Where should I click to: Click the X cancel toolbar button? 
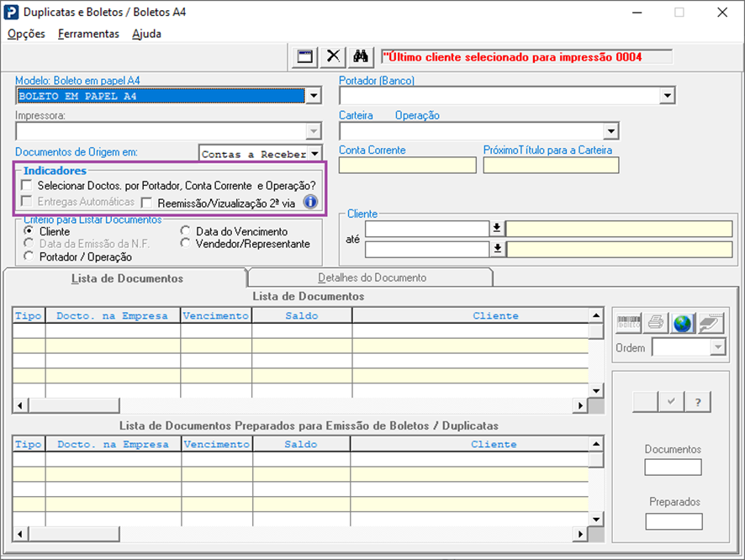(x=333, y=57)
